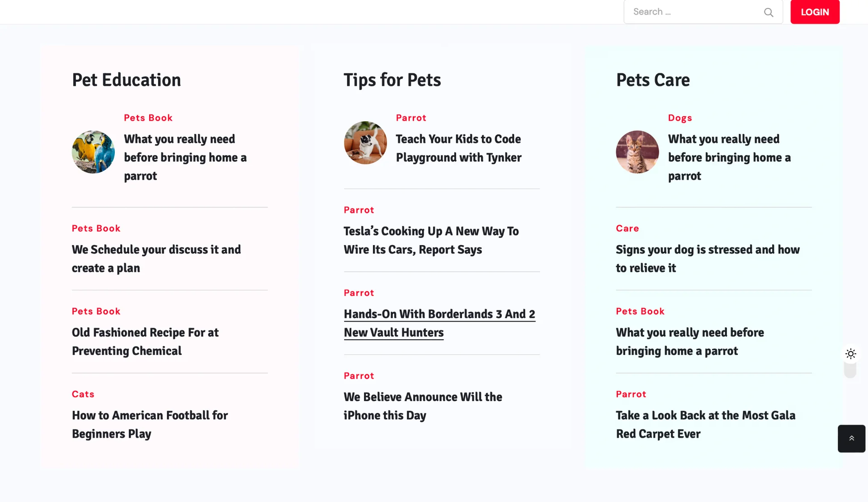This screenshot has width=868, height=502.
Task: Click the scroll-to-top arrow button
Action: click(851, 438)
